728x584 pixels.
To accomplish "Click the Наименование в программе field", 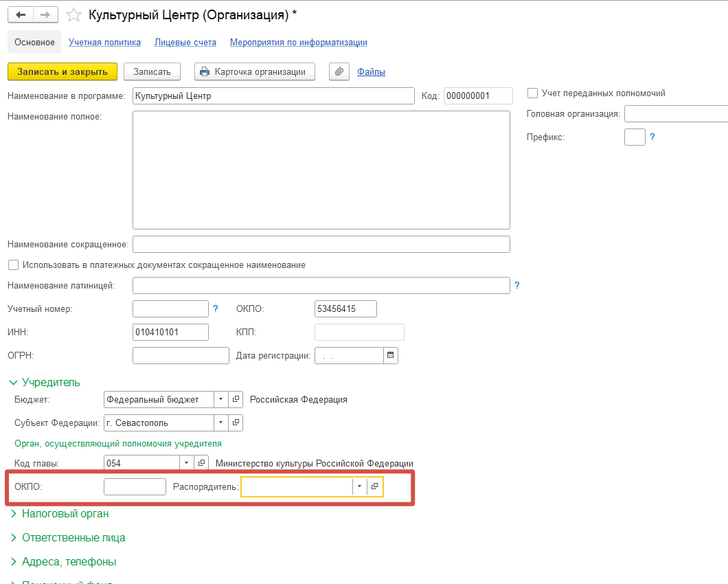I will (273, 96).
